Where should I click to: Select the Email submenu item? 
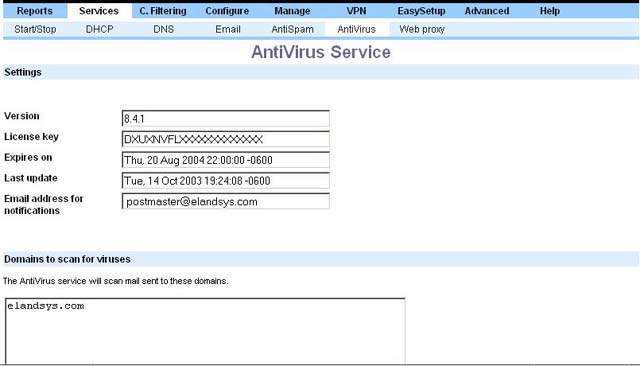tap(228, 29)
